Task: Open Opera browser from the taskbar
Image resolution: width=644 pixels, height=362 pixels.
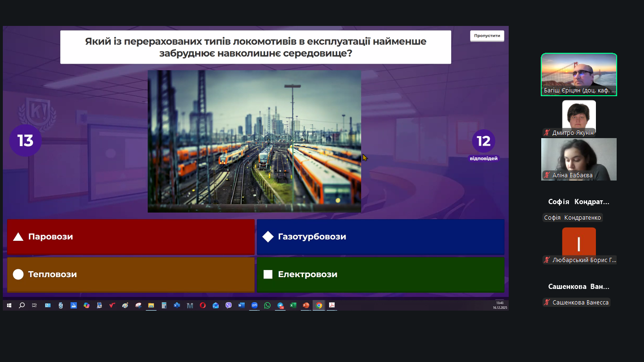Action: pos(203,305)
